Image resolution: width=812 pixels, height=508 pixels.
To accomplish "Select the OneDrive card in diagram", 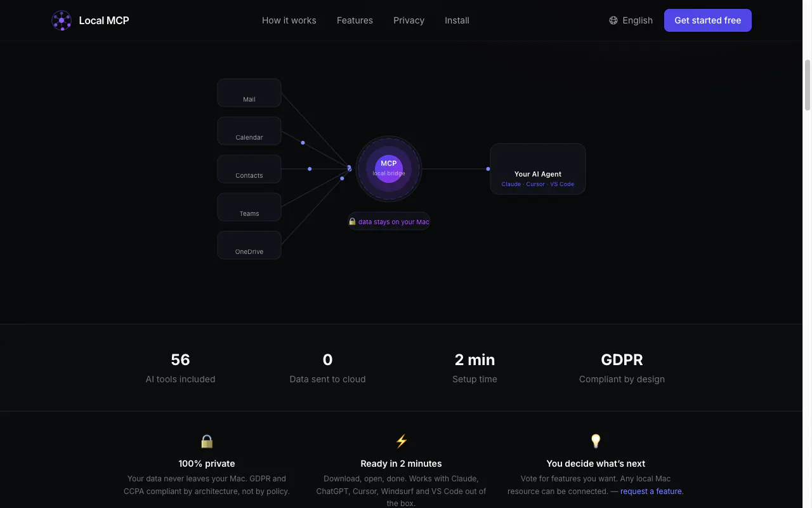I will click(x=249, y=245).
